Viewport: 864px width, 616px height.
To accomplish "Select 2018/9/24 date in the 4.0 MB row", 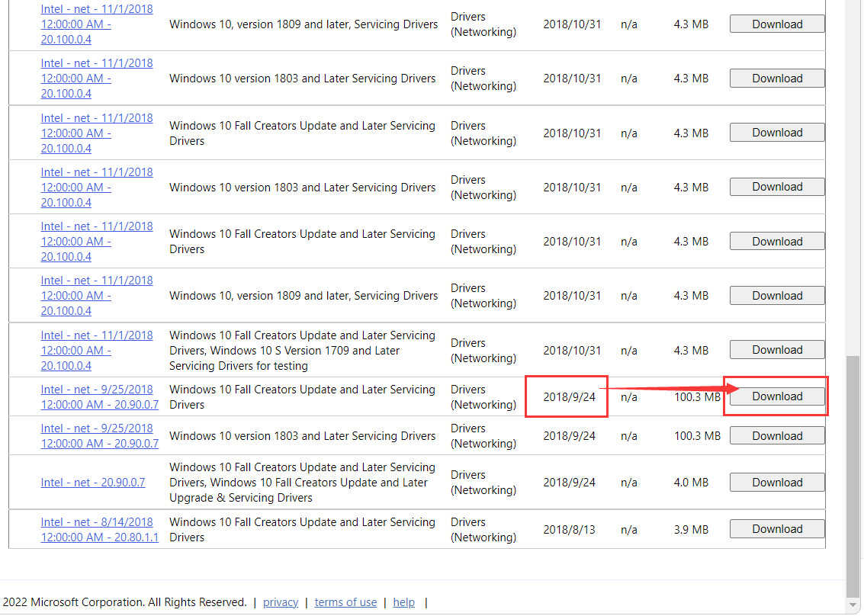I will pos(569,483).
